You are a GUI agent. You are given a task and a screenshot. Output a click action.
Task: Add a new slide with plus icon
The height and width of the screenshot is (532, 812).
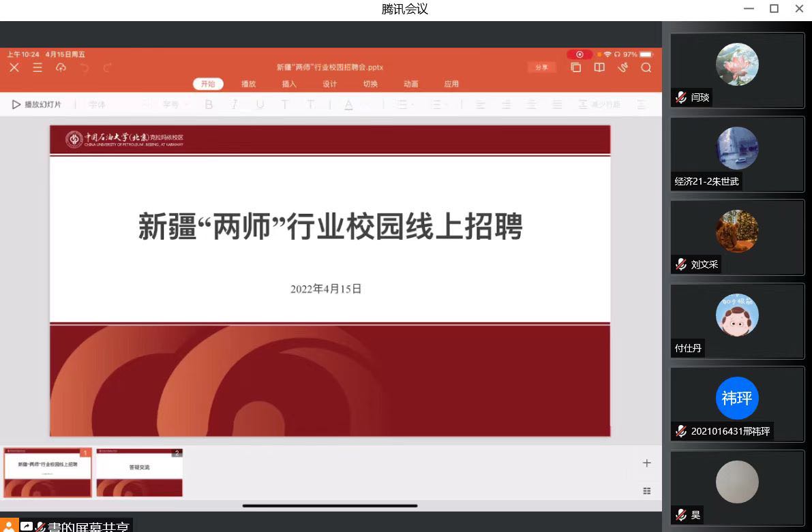[x=646, y=463]
